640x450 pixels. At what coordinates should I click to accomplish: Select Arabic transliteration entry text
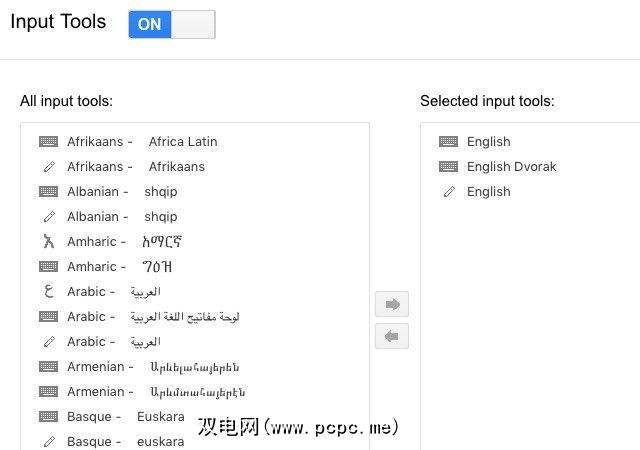click(x=114, y=292)
